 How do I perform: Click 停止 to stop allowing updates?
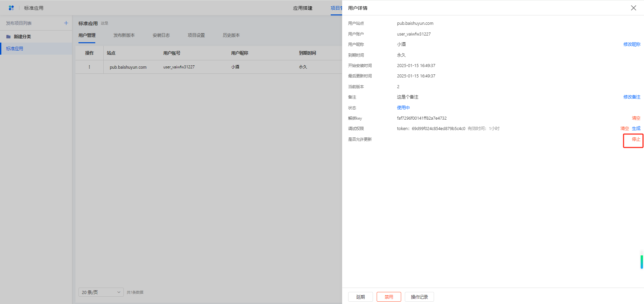636,139
